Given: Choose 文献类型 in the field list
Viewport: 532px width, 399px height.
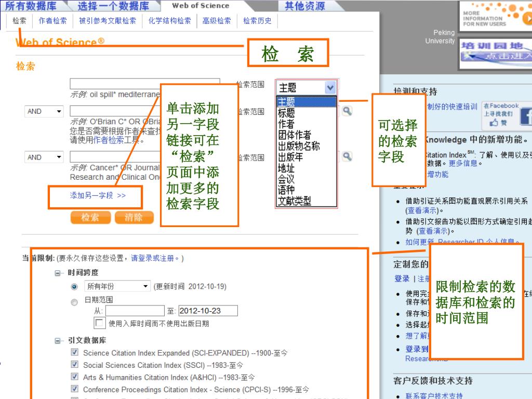Looking at the screenshot, I should (294, 201).
